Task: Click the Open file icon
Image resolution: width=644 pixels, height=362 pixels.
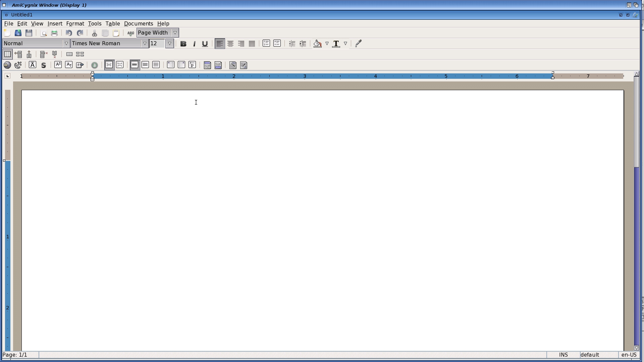Action: point(18,33)
